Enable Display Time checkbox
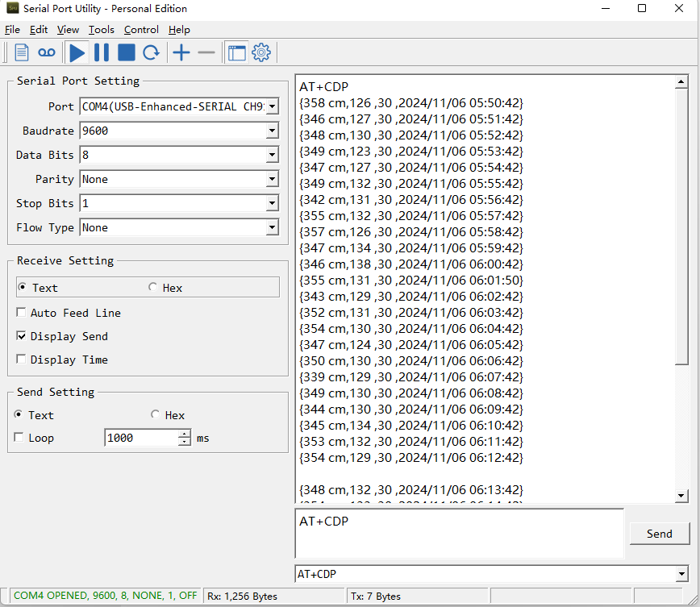The height and width of the screenshot is (607, 700). coord(21,359)
